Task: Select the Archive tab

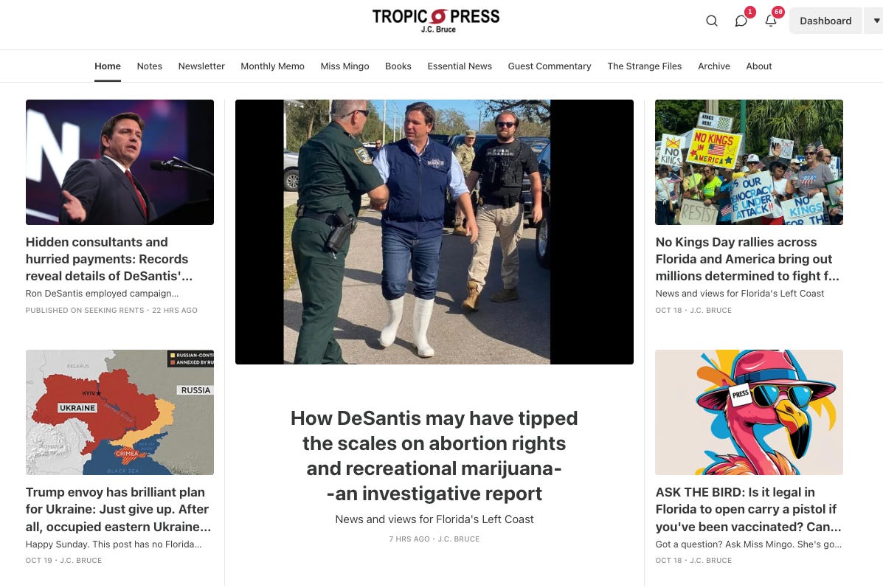Action: point(713,66)
